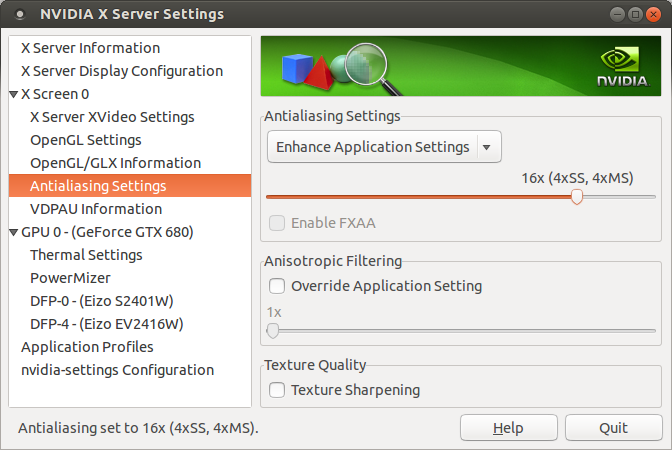
Task: Maximize the NVIDIA settings window
Action: (x=635, y=15)
